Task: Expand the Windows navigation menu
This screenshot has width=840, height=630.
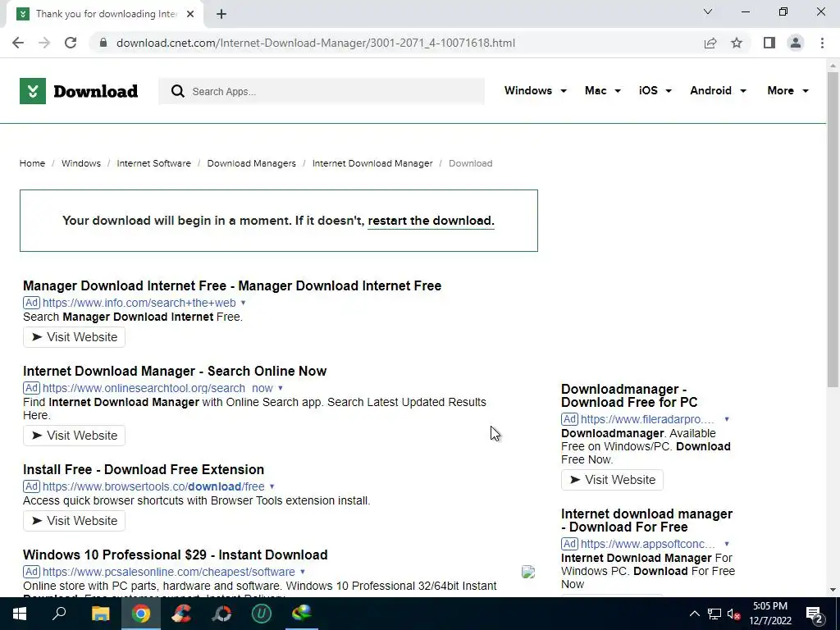Action: (x=535, y=90)
